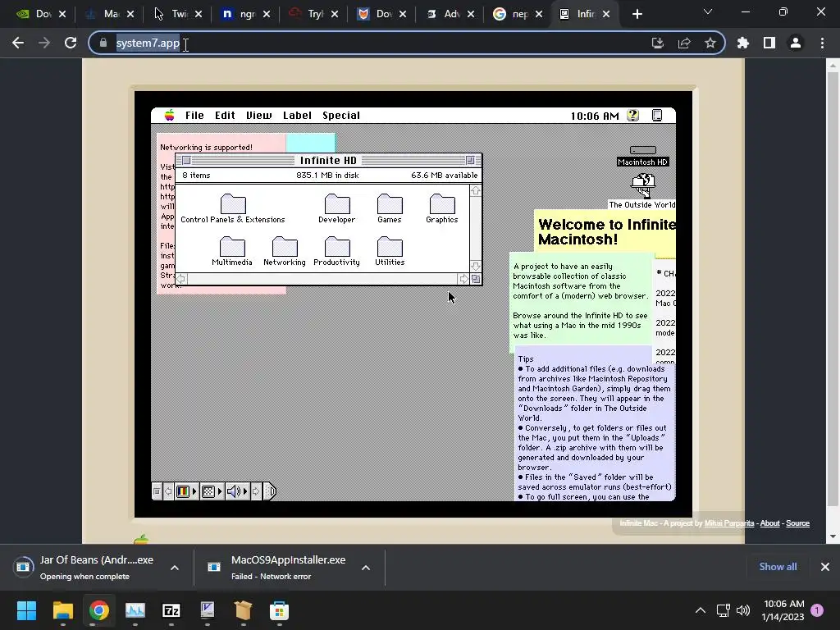The width and height of the screenshot is (840, 630).
Task: Open Chrome extensions puzzle icon
Action: [743, 43]
